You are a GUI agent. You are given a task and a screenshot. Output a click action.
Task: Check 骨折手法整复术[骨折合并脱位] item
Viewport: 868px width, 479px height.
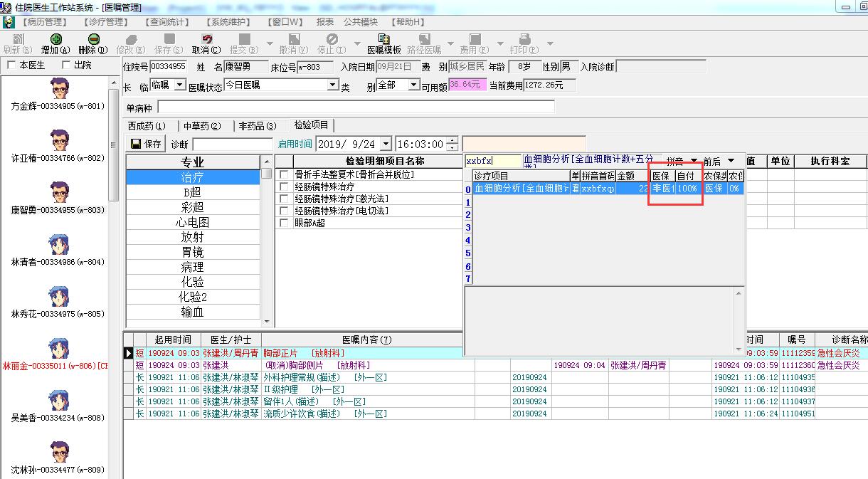(x=285, y=174)
